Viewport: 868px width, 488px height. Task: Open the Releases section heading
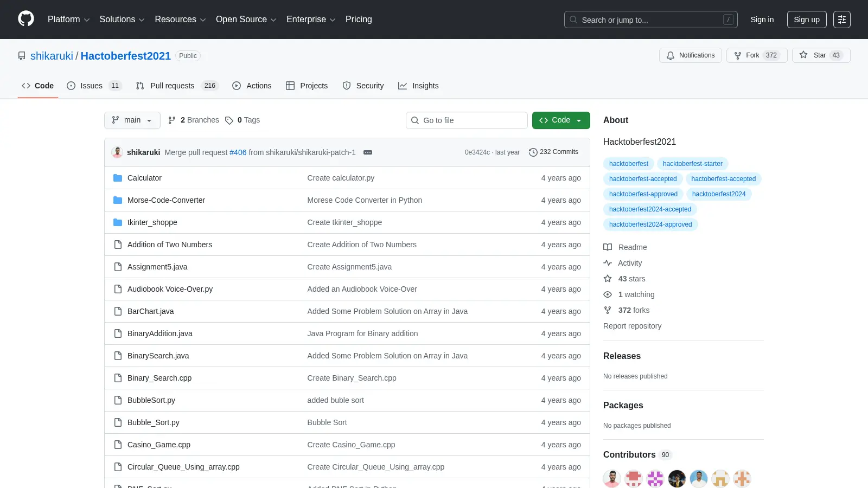(622, 356)
